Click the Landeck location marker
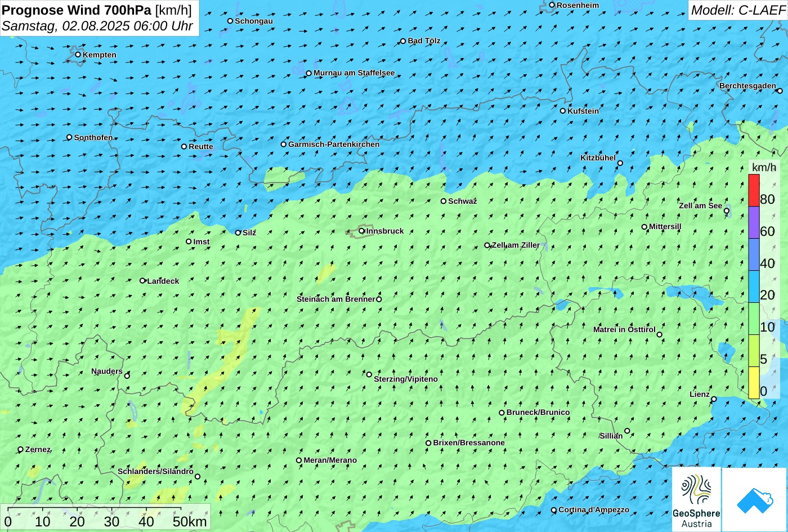This screenshot has height=532, width=788. [x=143, y=280]
